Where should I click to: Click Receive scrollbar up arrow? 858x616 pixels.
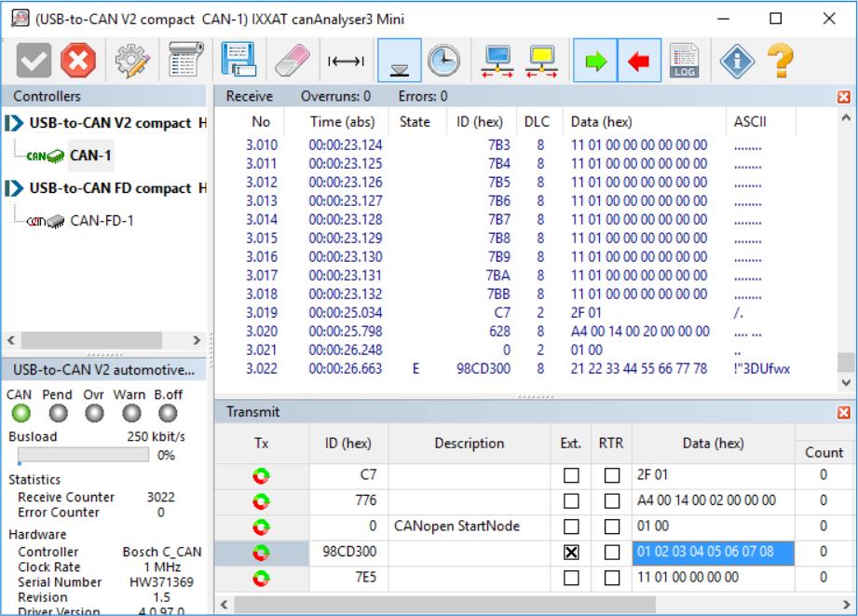(x=846, y=117)
